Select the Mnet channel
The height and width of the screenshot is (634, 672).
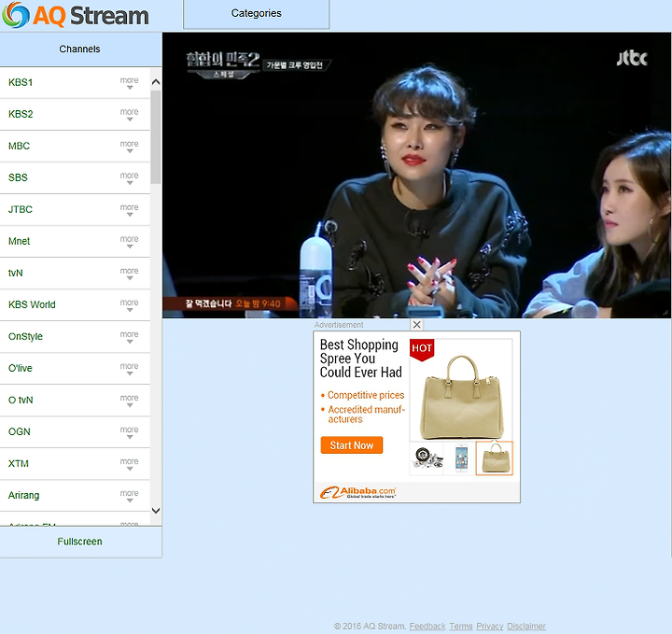pyautogui.click(x=20, y=241)
